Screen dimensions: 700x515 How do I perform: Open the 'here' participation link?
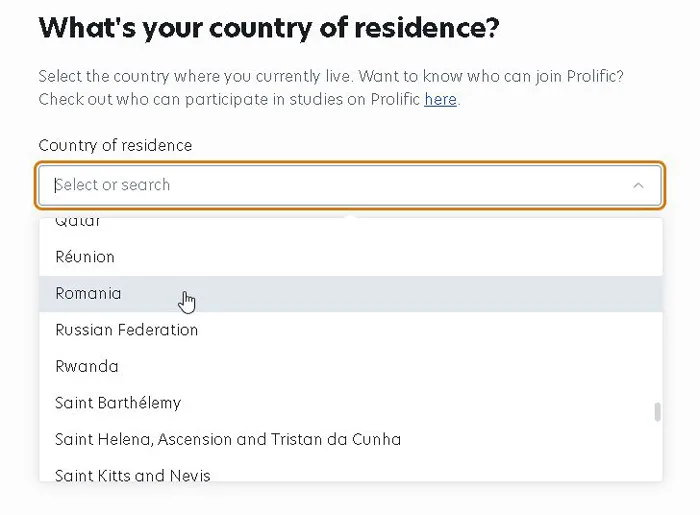(440, 99)
